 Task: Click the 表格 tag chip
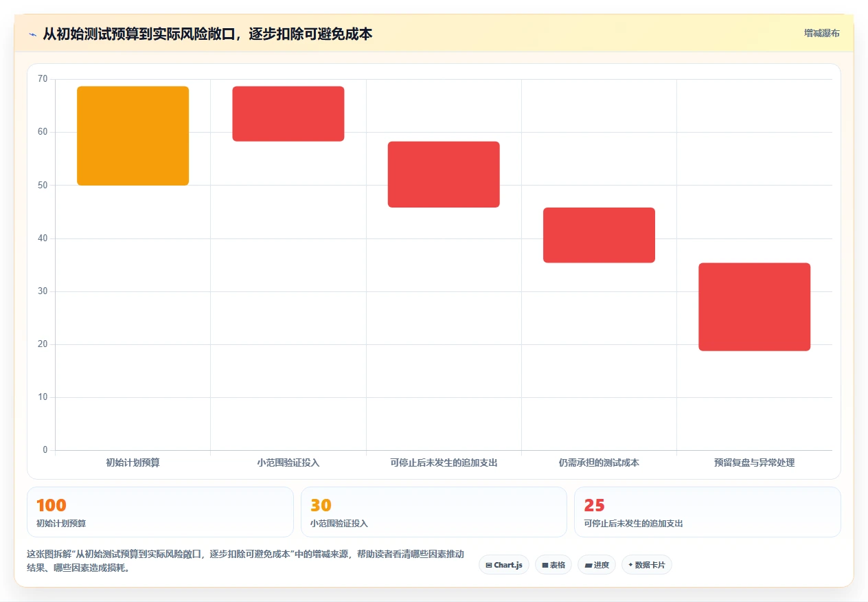coord(553,565)
